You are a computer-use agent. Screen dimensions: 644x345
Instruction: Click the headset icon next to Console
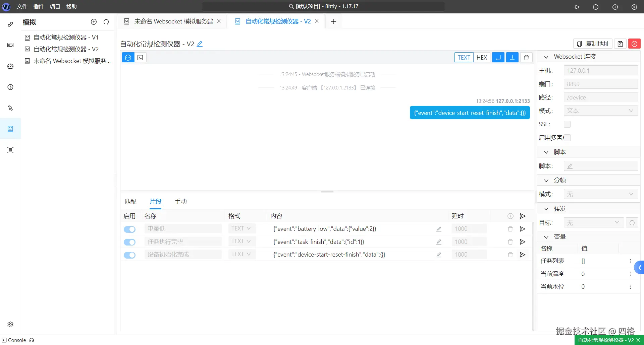[x=32, y=340]
